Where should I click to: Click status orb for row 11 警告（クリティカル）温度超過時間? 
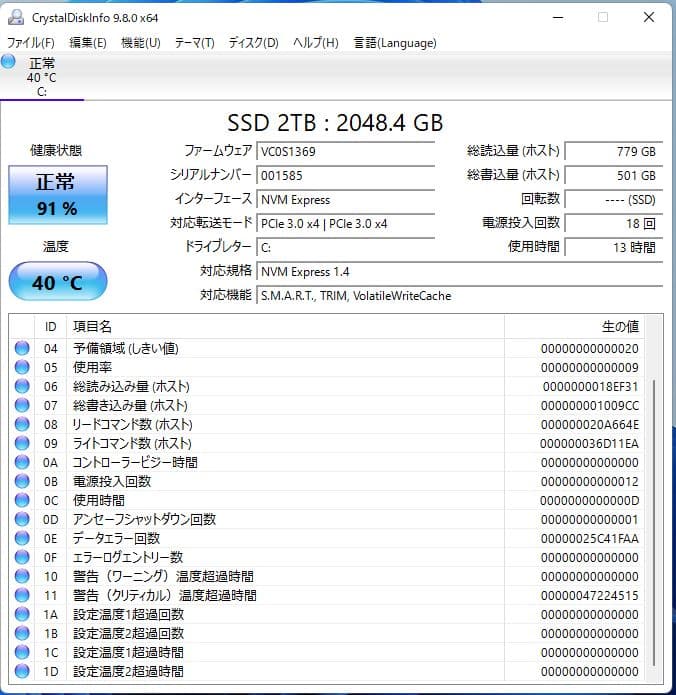(22, 595)
